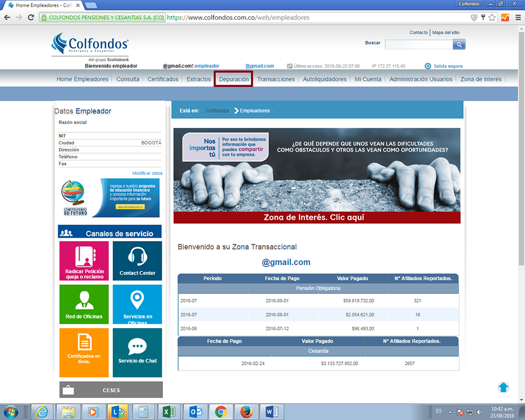This screenshot has height=420, width=525.
Task: Open Radicar Petición queja o reclamo tile
Action: (84, 261)
